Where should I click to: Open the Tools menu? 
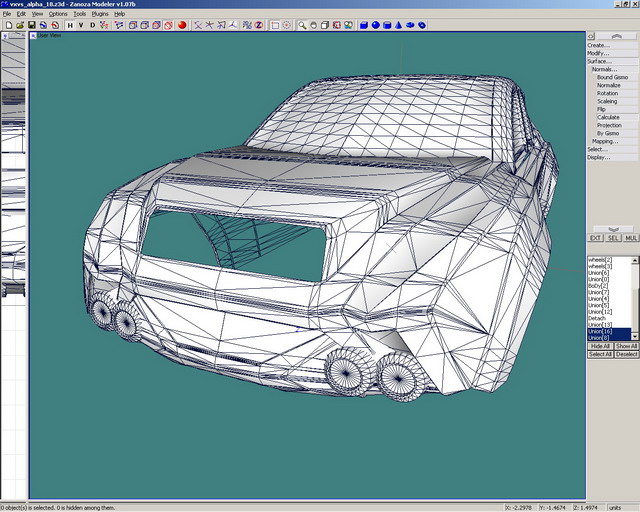click(x=80, y=14)
